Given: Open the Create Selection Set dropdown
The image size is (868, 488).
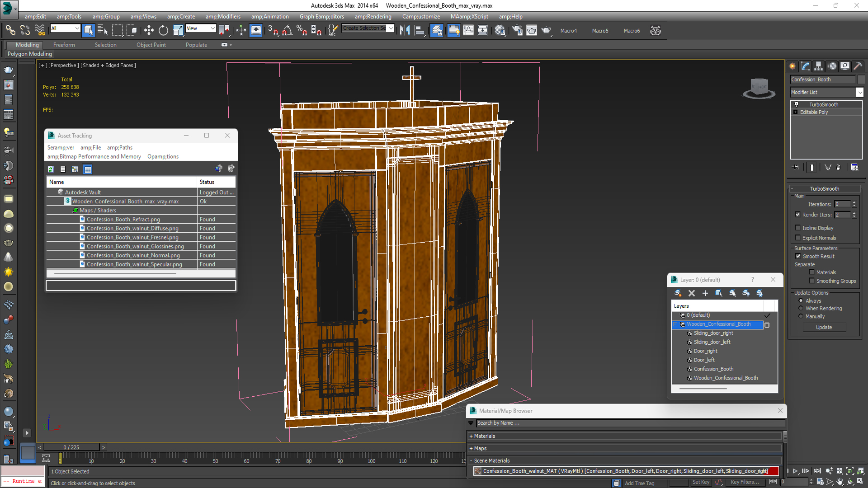Looking at the screenshot, I should pyautogui.click(x=391, y=28).
